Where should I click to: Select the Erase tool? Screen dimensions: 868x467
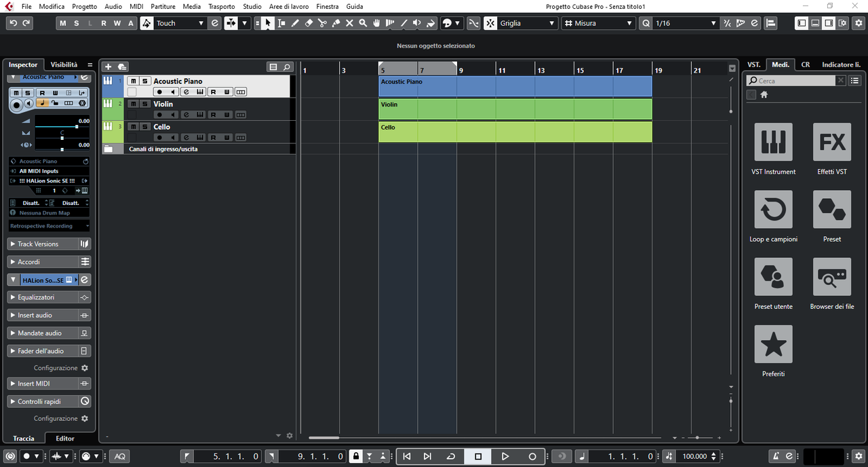309,23
